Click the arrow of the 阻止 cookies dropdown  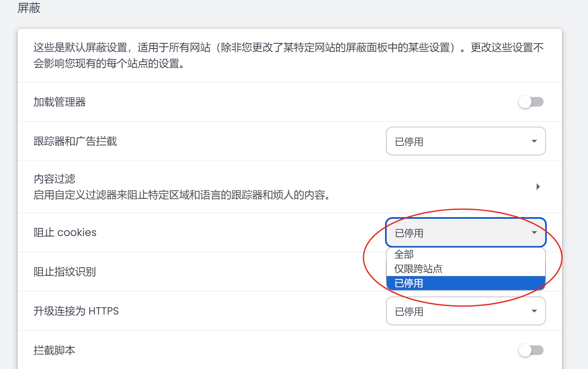pyautogui.click(x=534, y=233)
